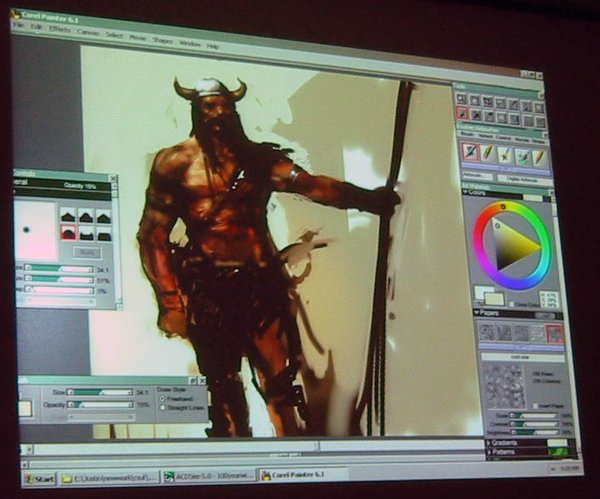Open the File menu

point(18,25)
